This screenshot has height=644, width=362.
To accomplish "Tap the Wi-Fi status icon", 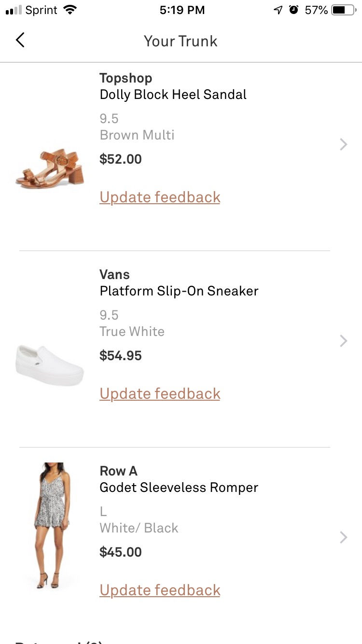I will (70, 10).
